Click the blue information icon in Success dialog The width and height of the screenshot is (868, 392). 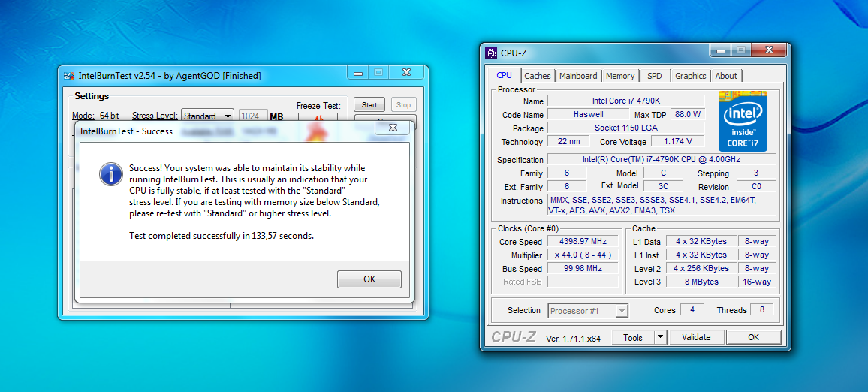click(x=110, y=174)
